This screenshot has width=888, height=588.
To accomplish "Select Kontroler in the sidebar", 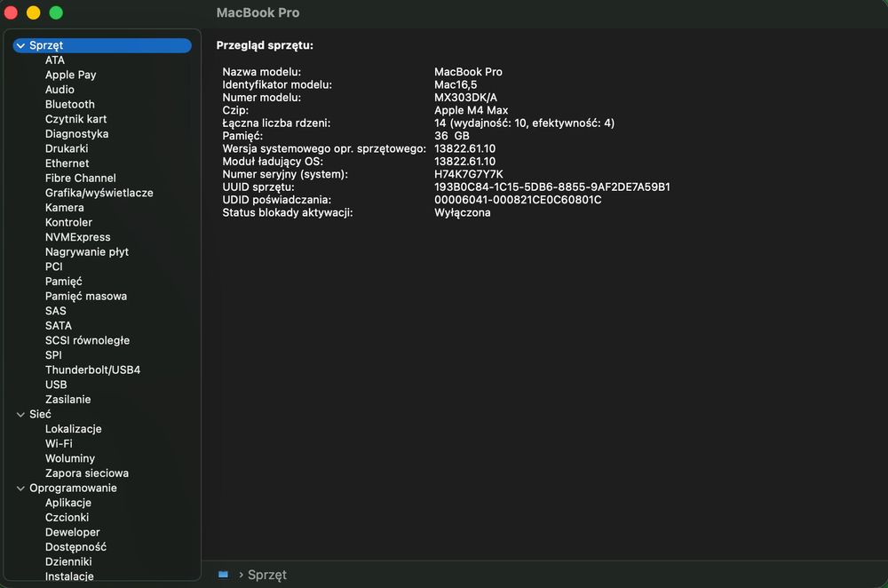I will click(x=68, y=222).
